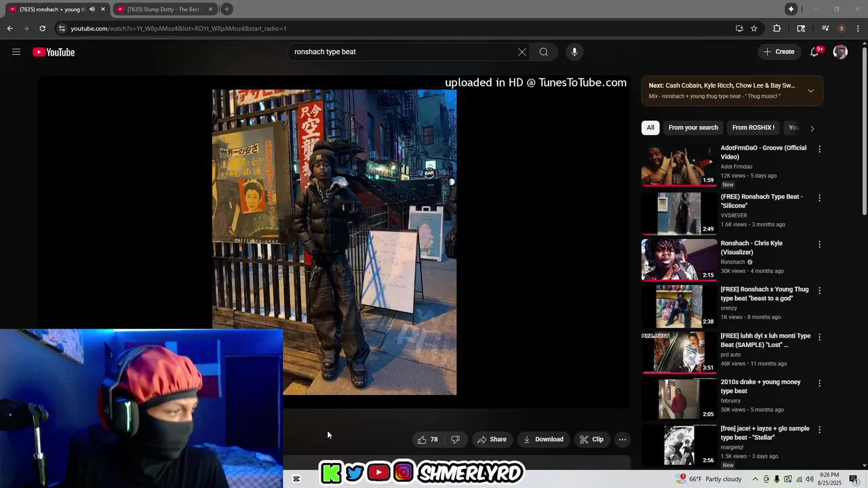Click the browser address bar URL
This screenshot has height=488, width=868.
(178, 28)
